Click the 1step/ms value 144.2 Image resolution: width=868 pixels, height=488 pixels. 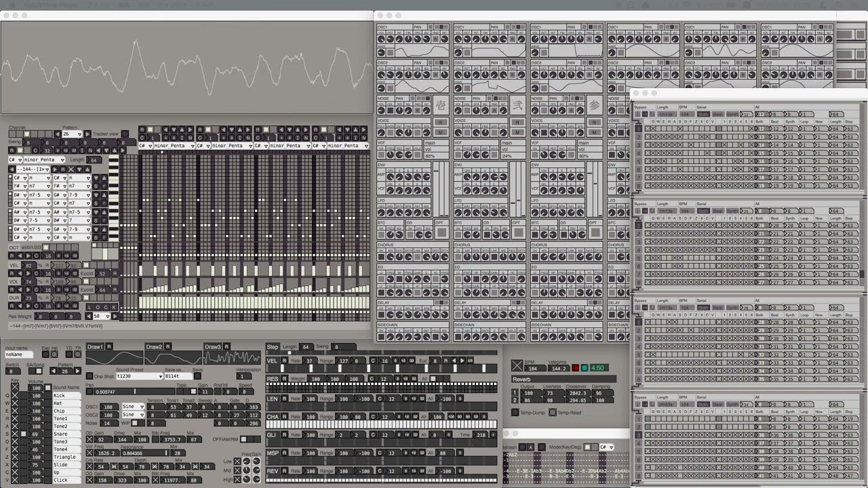tap(559, 368)
